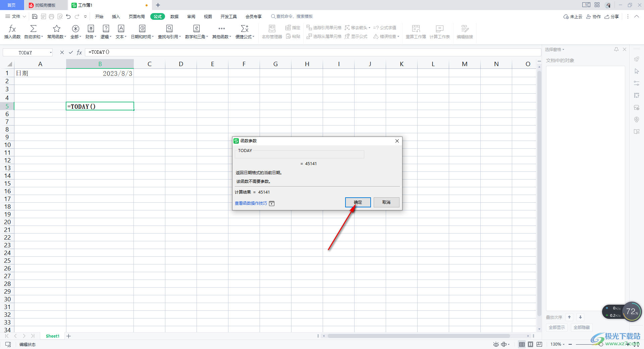
Task: Open the Math and Trig (数学和三角) icon
Action: (x=197, y=29)
